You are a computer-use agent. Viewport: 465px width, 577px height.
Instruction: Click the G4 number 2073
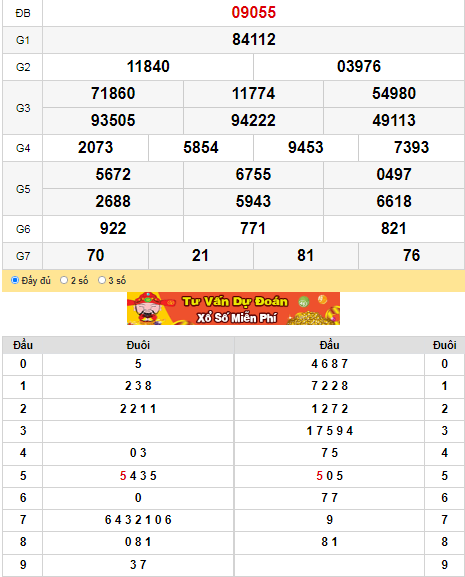pyautogui.click(x=95, y=148)
